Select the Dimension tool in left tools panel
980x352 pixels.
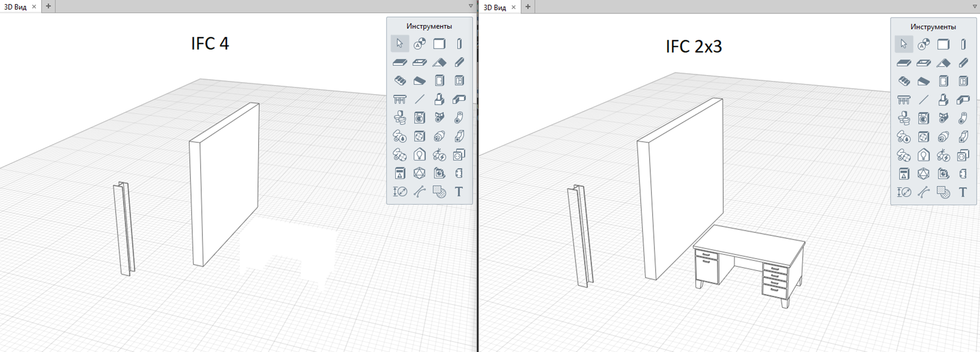click(x=399, y=192)
